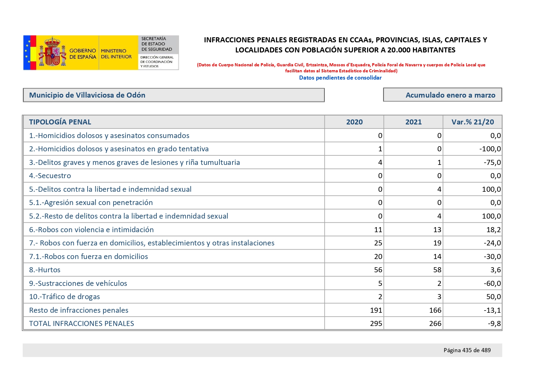Select 'Resto de infracciones penales' label
This screenshot has height=392, width=555.
click(79, 310)
